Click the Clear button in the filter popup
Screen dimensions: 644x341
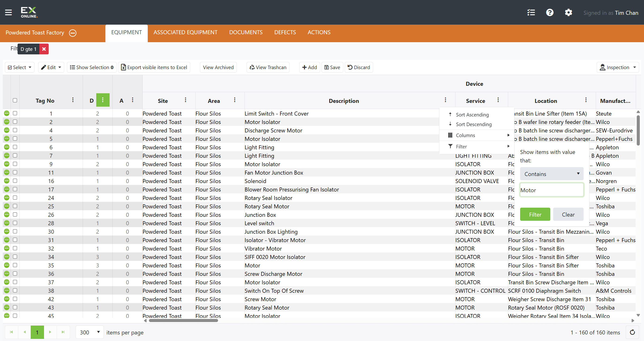pos(568,214)
